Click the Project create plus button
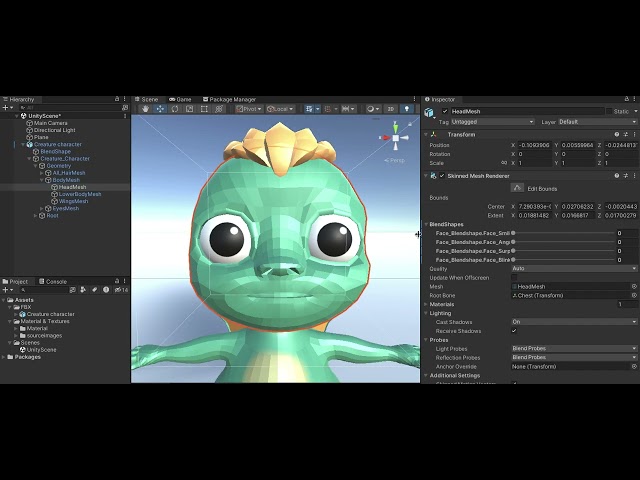 7,290
